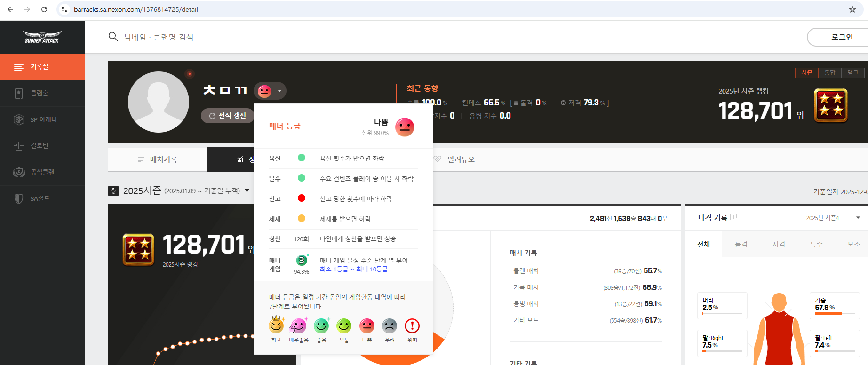Viewport: 868px width, 365px height.
Task: Reload the page with browser refresh icon
Action: 44,9
